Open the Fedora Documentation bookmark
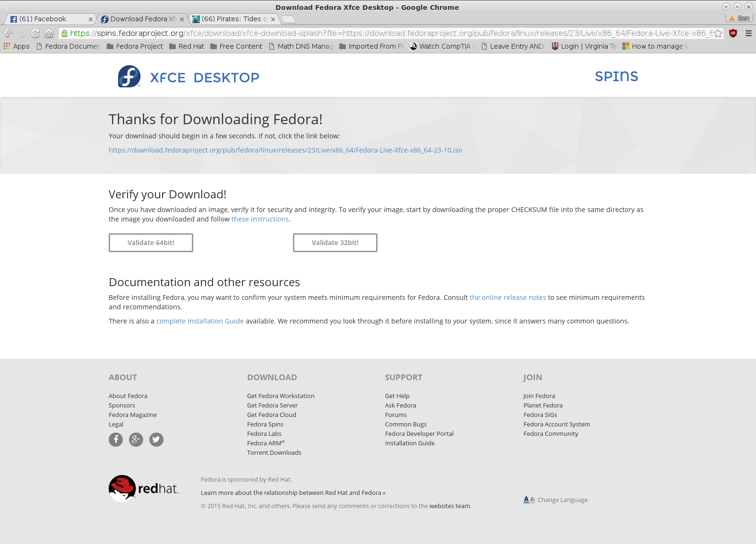The width and height of the screenshot is (756, 544). (x=69, y=46)
